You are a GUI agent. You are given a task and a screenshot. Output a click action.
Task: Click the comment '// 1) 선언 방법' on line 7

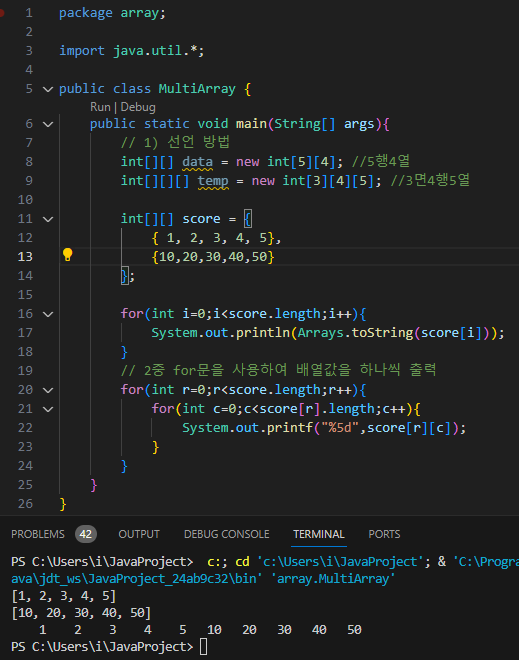[x=175, y=142]
